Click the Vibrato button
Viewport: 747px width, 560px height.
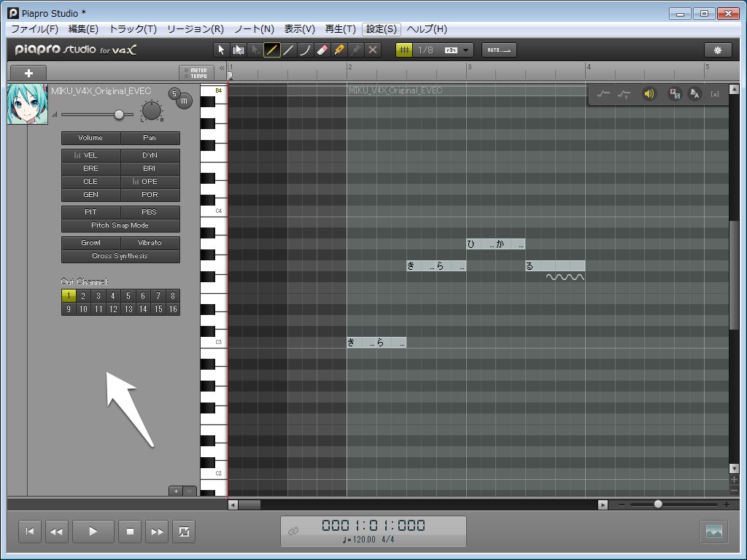tap(150, 243)
